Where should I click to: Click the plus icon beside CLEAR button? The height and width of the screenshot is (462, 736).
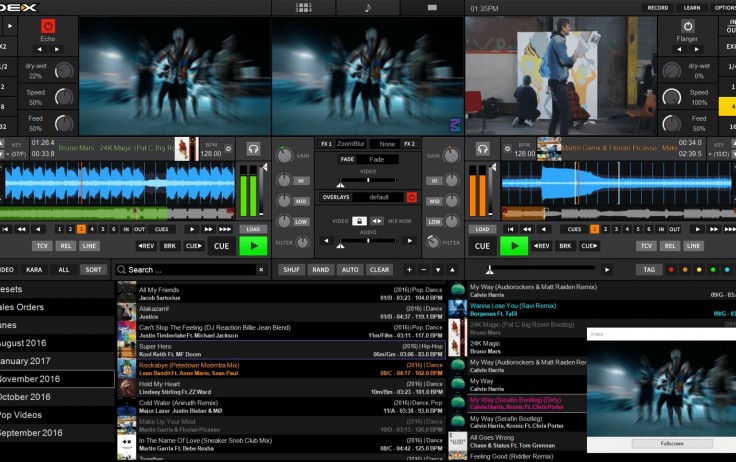[x=409, y=270]
